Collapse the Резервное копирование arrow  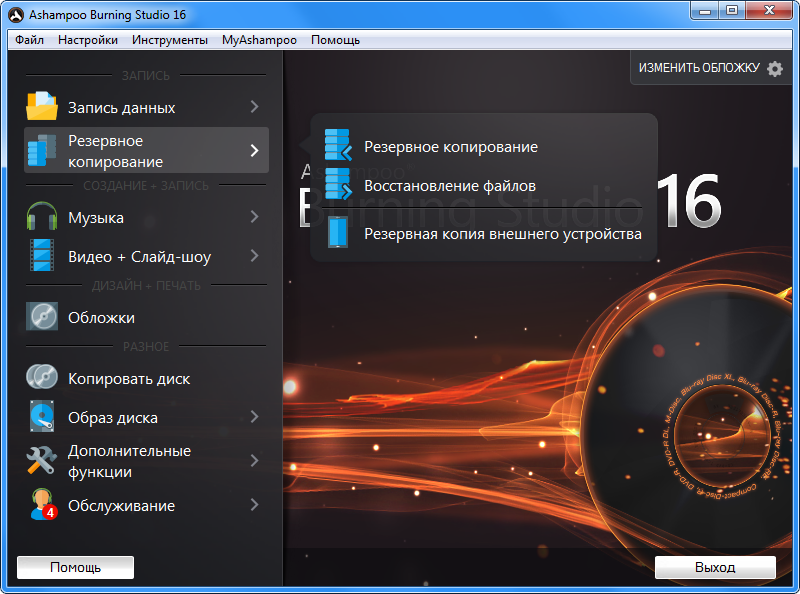tap(255, 151)
